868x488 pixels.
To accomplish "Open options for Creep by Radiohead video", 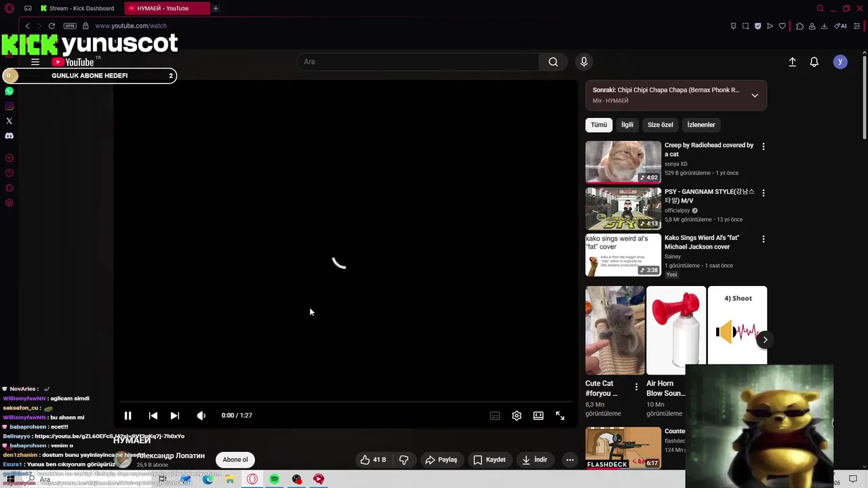I will click(764, 146).
